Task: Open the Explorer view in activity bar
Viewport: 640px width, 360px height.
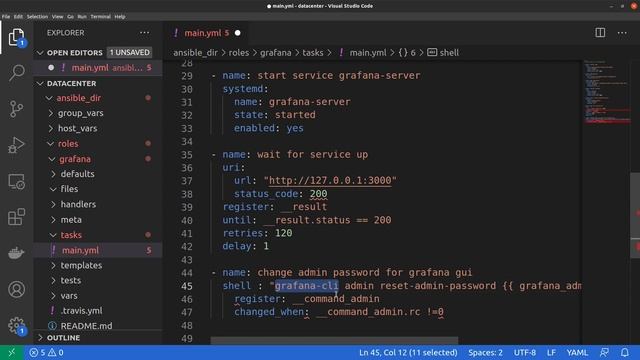Action: (x=16, y=38)
